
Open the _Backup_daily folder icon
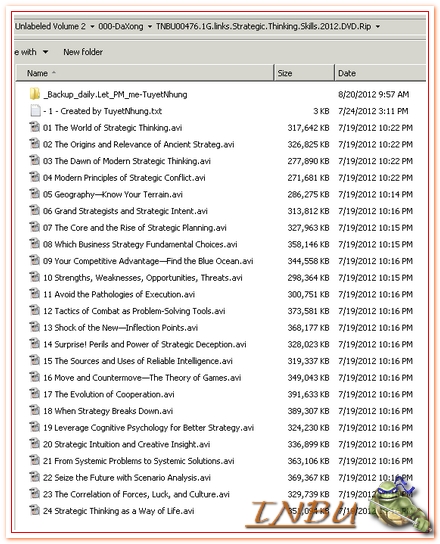(35, 94)
